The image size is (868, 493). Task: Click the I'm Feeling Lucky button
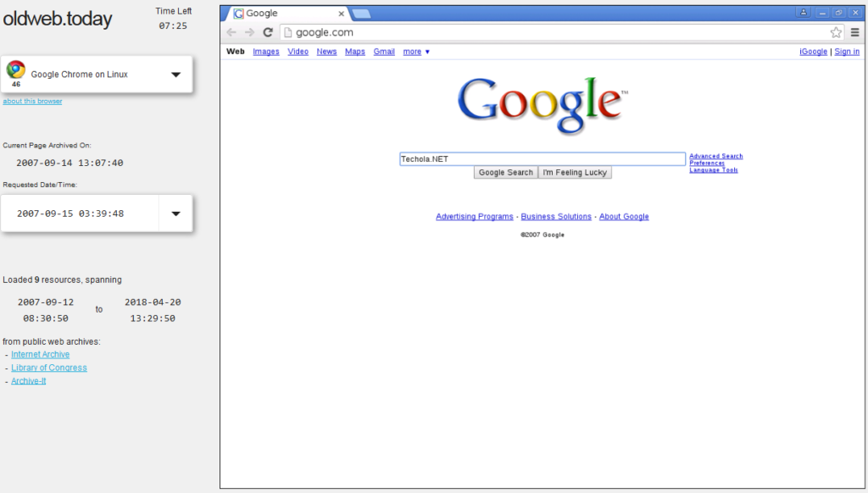click(575, 173)
